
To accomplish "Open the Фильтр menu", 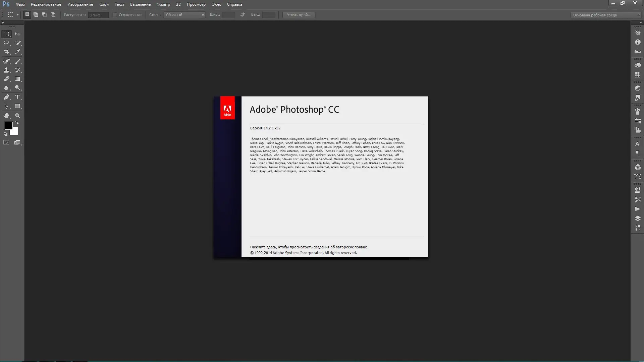I will tap(163, 4).
